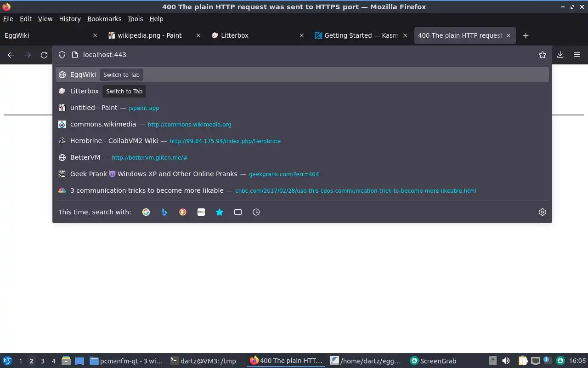Open the Bookmarks menu
588x368 pixels.
click(x=104, y=19)
